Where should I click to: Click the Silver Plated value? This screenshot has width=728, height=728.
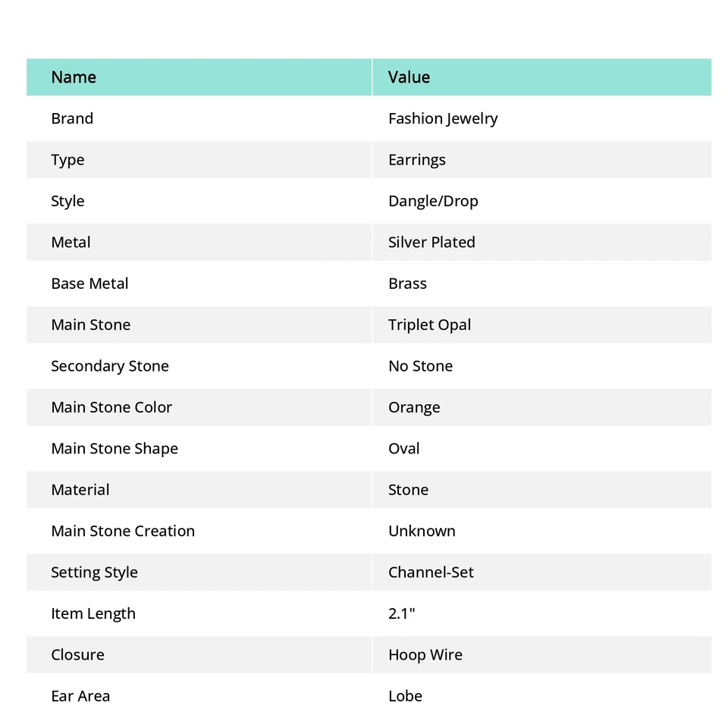[431, 243]
